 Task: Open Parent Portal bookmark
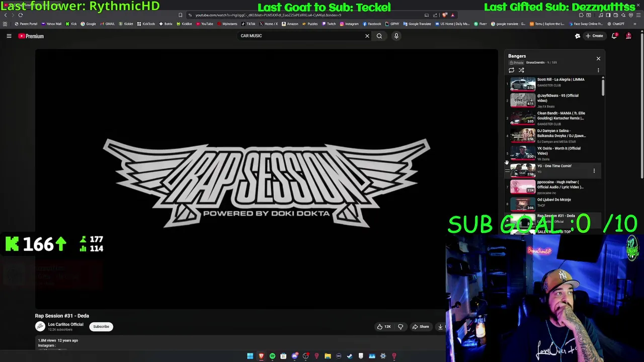coord(26,24)
